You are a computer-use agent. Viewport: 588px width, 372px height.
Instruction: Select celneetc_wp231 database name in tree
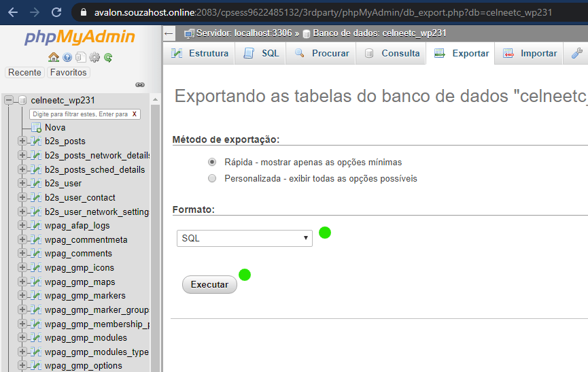(x=63, y=101)
